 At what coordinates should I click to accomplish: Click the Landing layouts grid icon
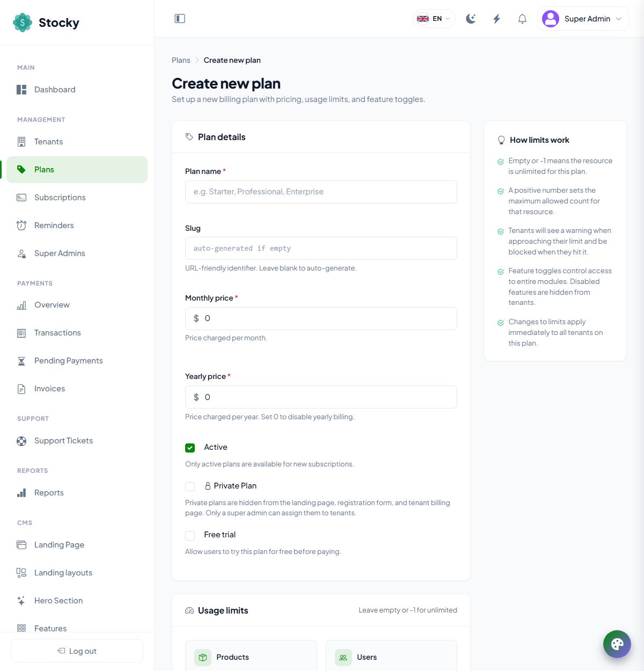click(21, 573)
